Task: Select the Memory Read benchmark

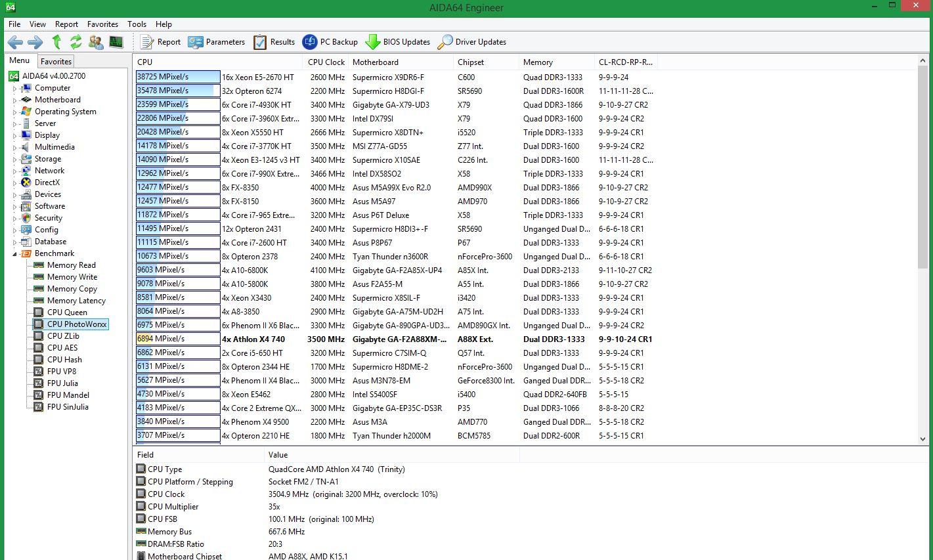Action: tap(72, 265)
